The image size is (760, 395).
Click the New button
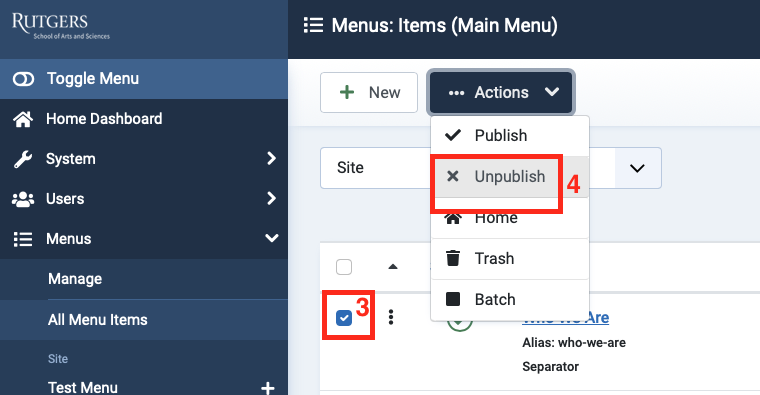click(x=369, y=93)
